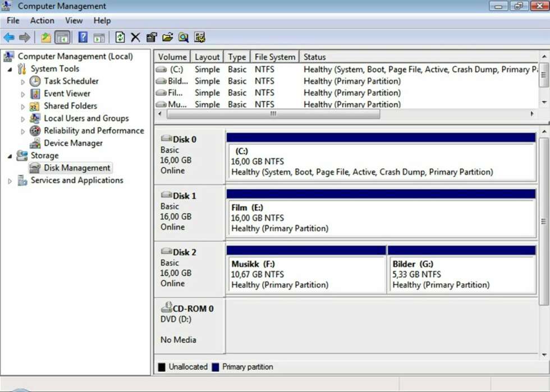
Task: Click the Delete X toolbar icon
Action: [135, 37]
